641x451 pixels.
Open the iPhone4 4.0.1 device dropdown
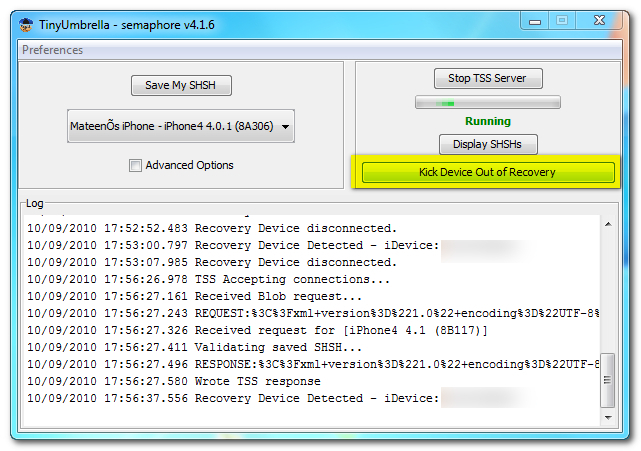pyautogui.click(x=180, y=127)
